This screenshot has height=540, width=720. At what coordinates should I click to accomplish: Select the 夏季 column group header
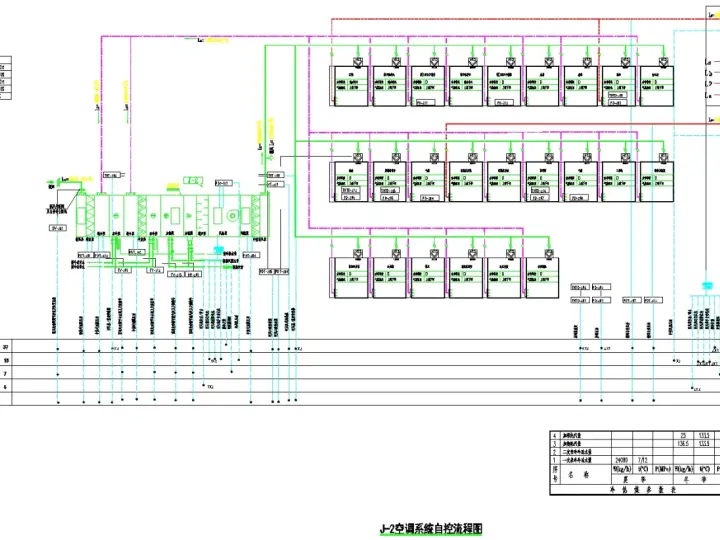click(x=642, y=479)
